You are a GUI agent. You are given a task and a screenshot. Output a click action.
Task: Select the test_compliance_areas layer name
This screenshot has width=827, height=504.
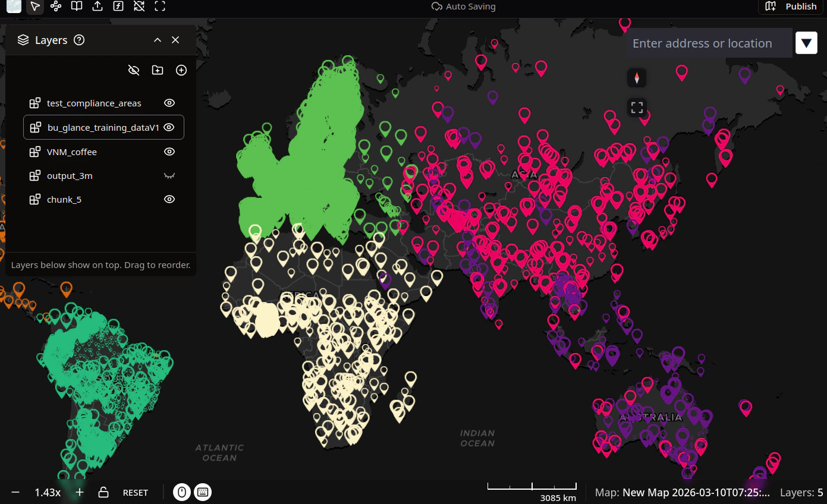pyautogui.click(x=94, y=103)
